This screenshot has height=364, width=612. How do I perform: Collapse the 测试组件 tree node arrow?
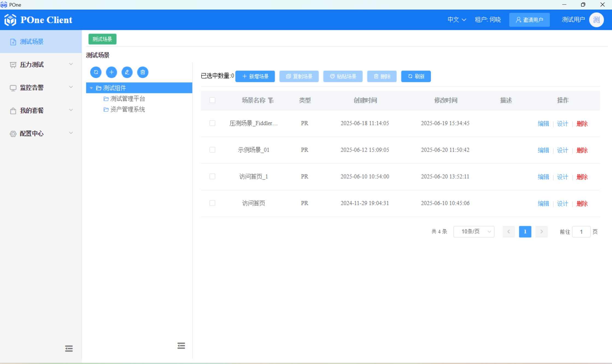91,88
